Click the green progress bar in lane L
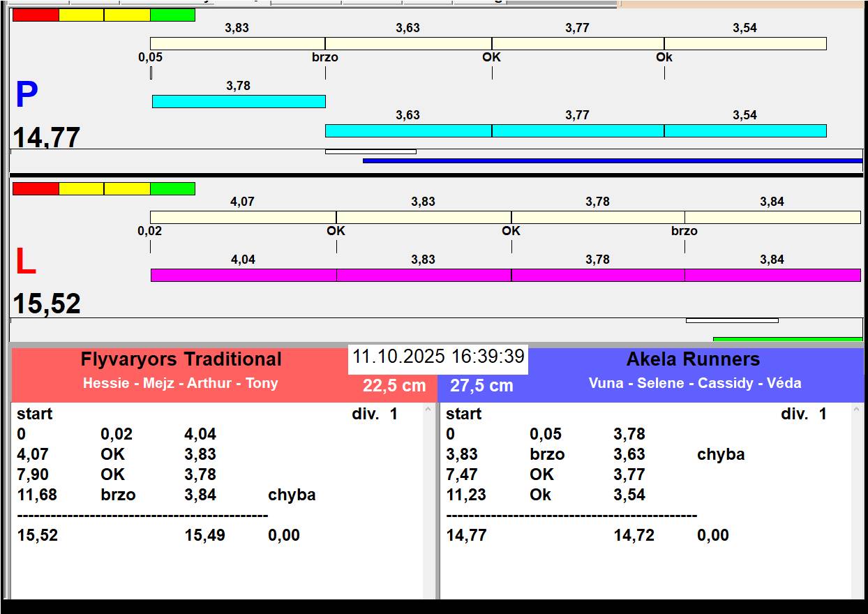 point(788,339)
